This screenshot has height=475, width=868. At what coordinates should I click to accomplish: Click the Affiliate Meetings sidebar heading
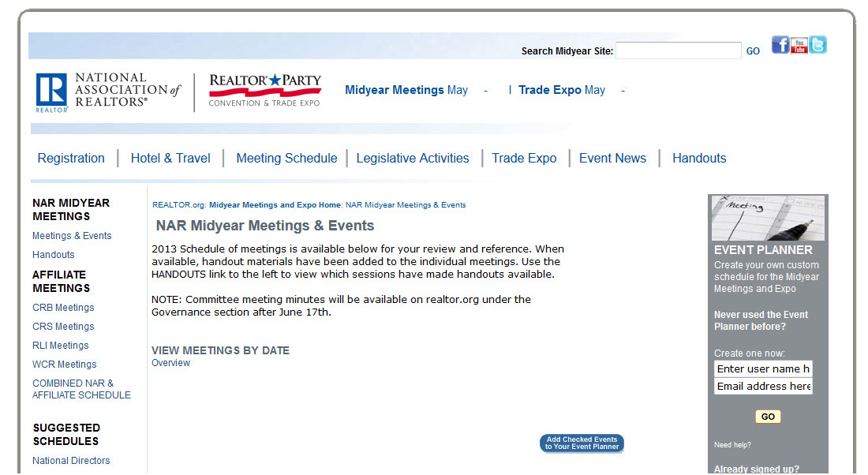point(61,282)
